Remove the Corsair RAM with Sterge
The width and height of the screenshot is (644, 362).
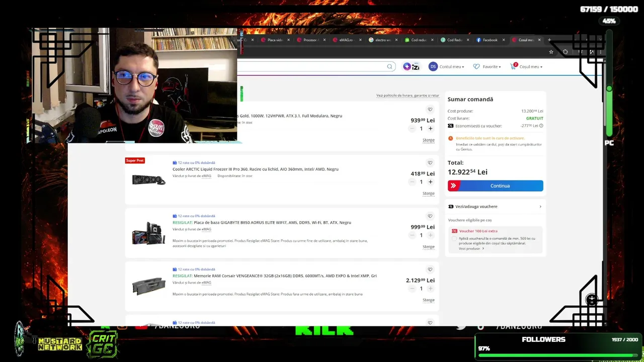coord(429,300)
